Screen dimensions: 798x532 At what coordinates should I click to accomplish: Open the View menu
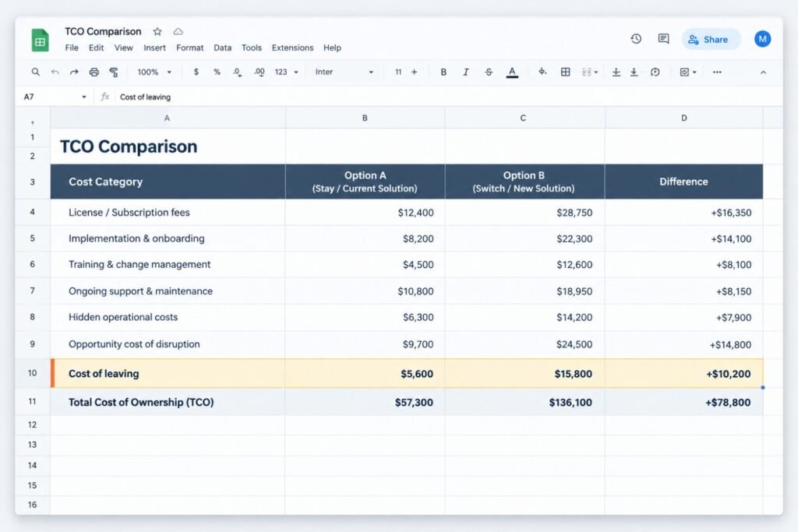(123, 48)
